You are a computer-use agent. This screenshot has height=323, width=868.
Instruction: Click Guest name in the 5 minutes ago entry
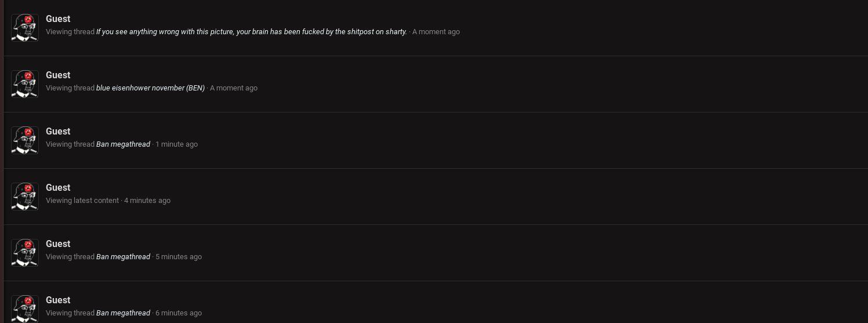[x=58, y=244]
